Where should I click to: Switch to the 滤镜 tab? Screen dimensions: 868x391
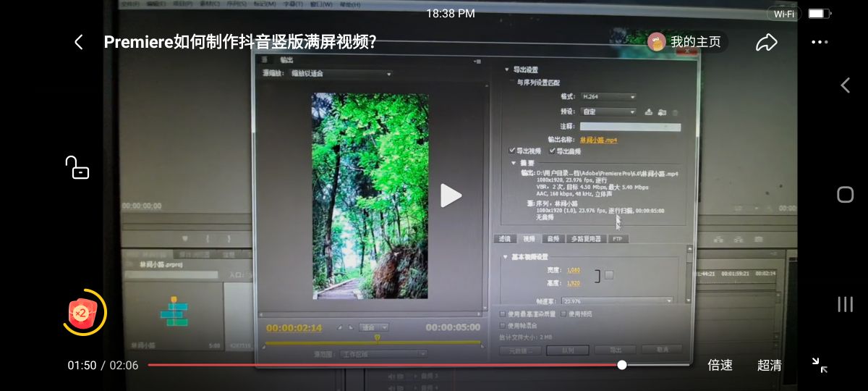tap(504, 238)
